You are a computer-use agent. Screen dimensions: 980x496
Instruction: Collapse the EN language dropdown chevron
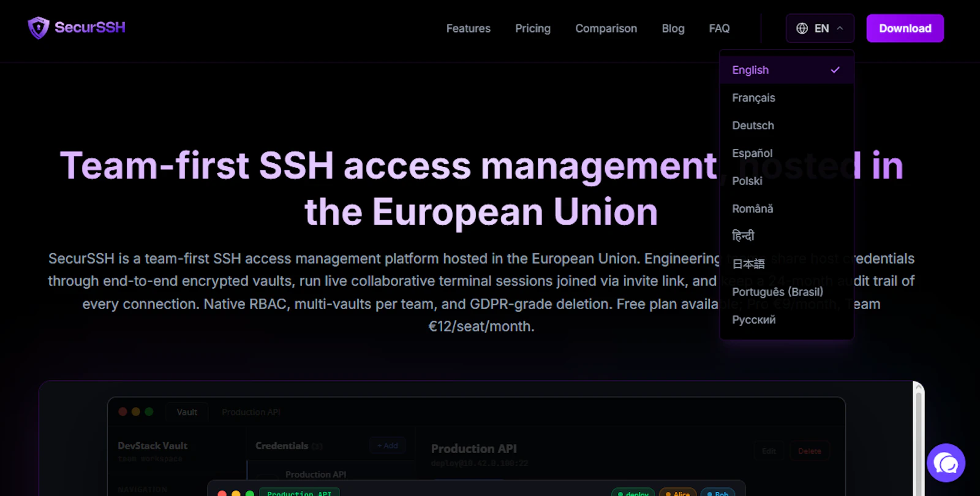pyautogui.click(x=840, y=28)
